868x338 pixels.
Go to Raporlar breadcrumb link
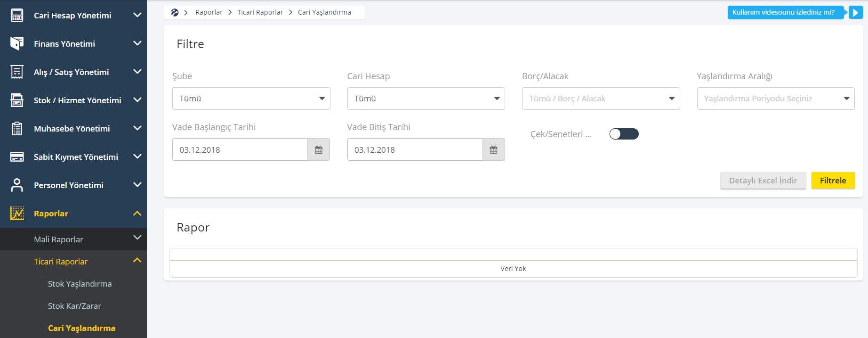pos(209,12)
